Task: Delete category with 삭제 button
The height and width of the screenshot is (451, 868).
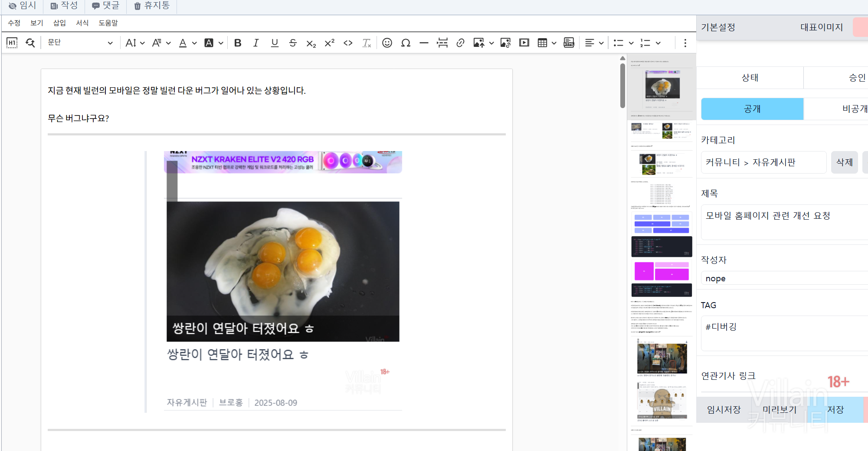Action: pos(844,162)
